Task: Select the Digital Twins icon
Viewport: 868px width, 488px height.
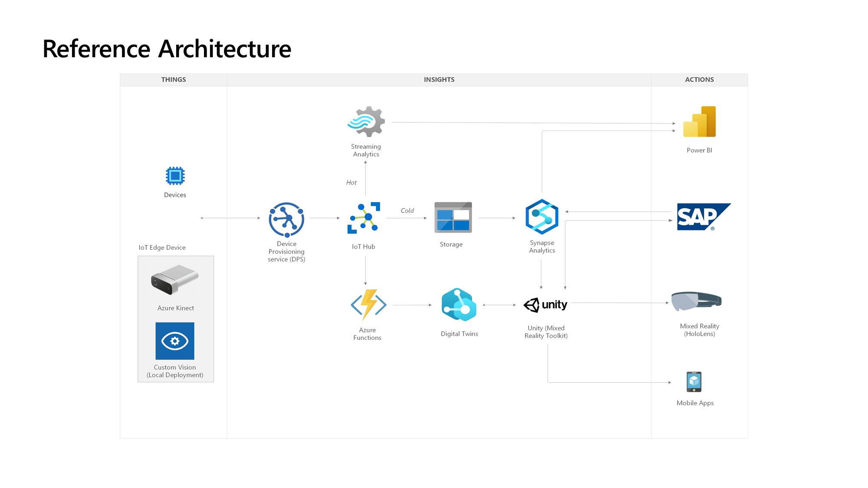Action: pyautogui.click(x=459, y=305)
